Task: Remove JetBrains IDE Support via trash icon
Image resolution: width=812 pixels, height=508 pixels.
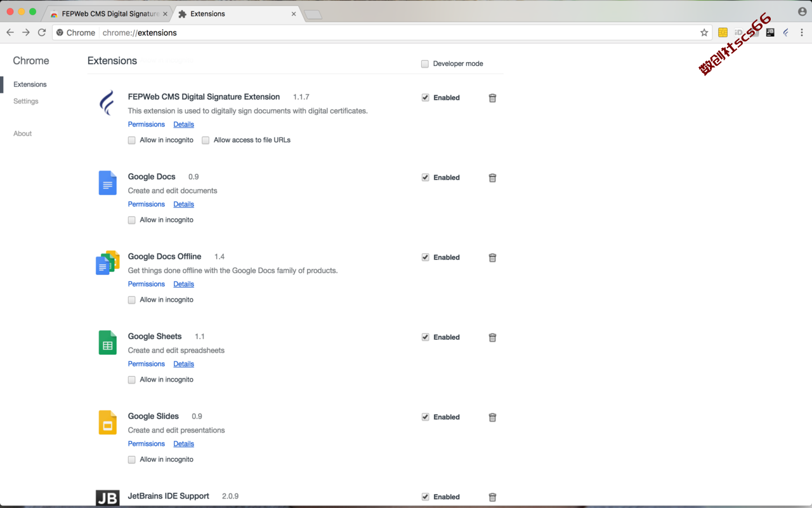Action: (492, 497)
